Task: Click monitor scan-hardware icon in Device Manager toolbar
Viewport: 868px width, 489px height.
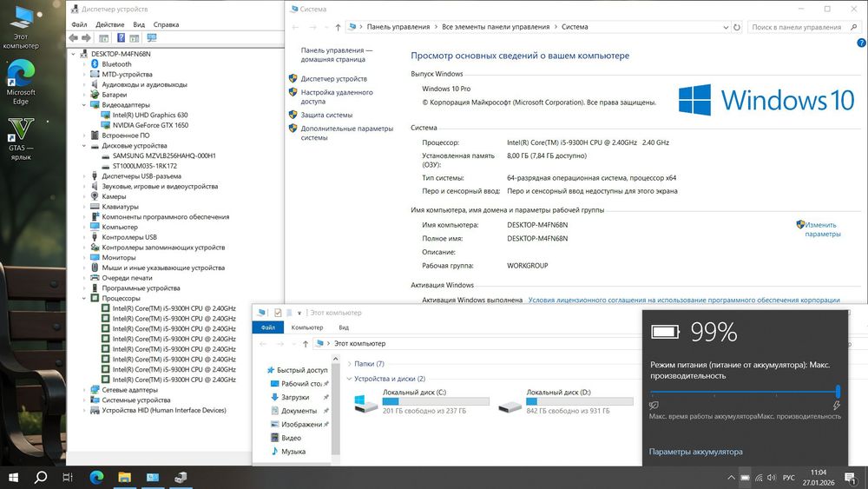Action: pos(152,37)
